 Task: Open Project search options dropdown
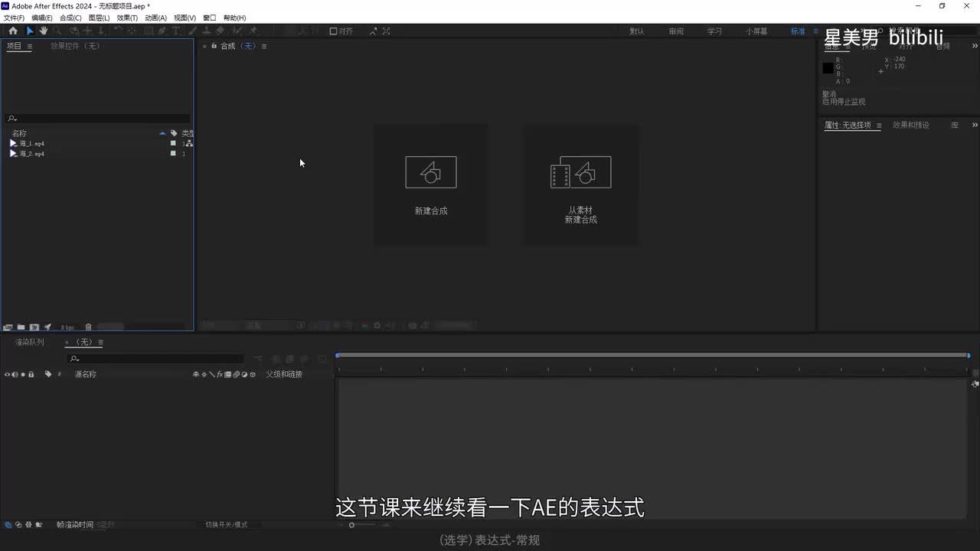[x=12, y=119]
